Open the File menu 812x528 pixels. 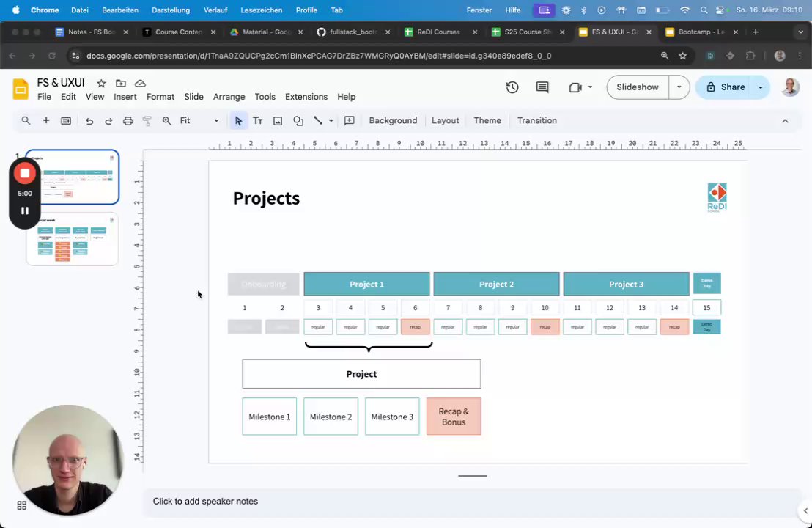point(44,97)
